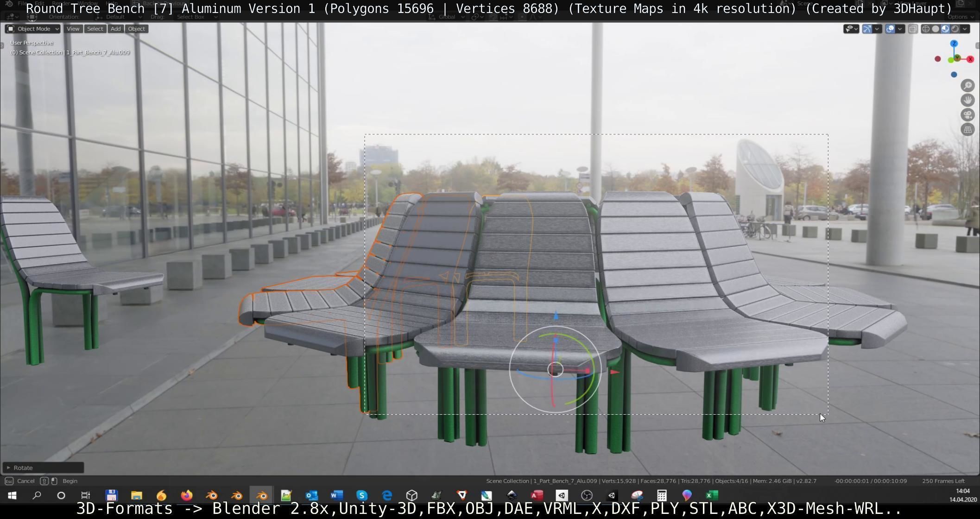Open the shading options dropdown arrow
Image resolution: width=980 pixels, height=519 pixels.
pos(965,29)
